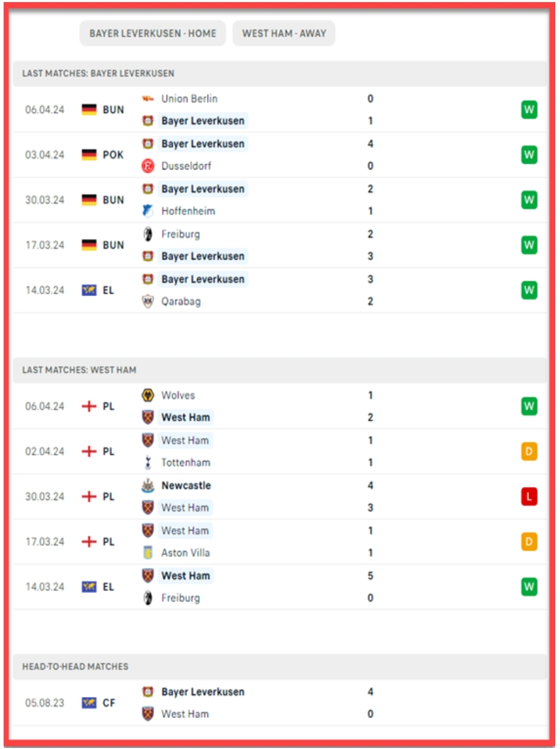Click the red L result badge
The width and height of the screenshot is (560, 749).
pos(529,496)
